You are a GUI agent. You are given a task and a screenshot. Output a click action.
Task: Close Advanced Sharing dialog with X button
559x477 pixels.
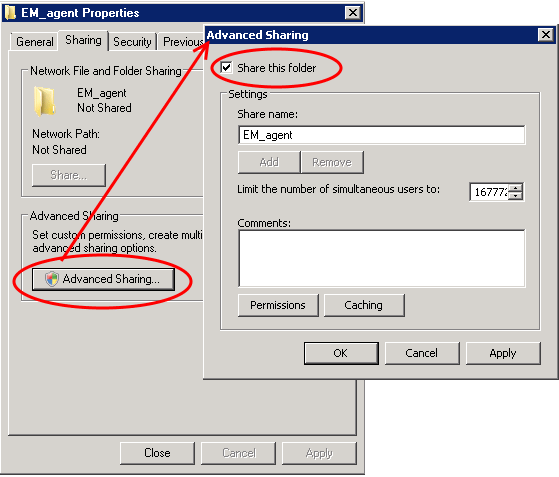(546, 35)
